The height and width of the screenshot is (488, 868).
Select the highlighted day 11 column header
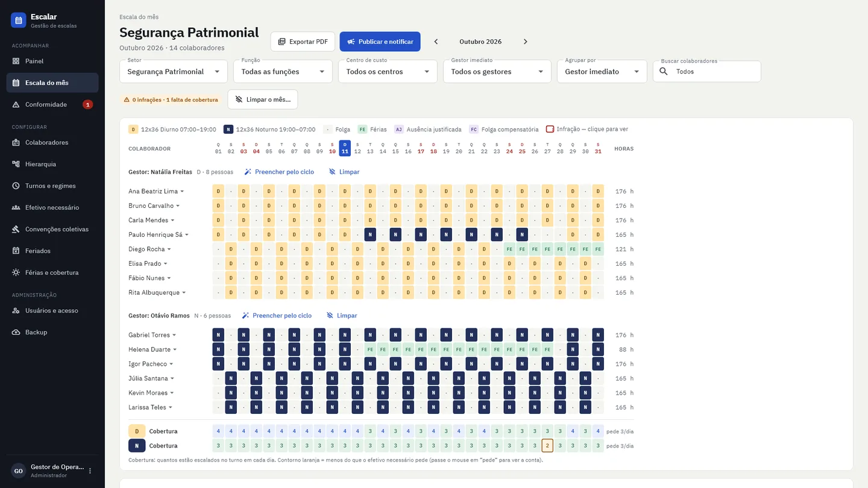click(345, 148)
